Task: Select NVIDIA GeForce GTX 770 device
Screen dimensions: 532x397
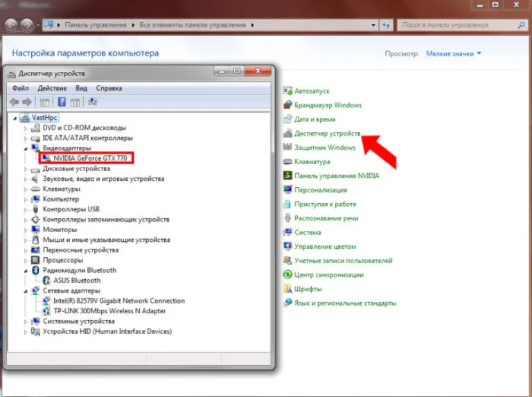Action: [x=90, y=158]
